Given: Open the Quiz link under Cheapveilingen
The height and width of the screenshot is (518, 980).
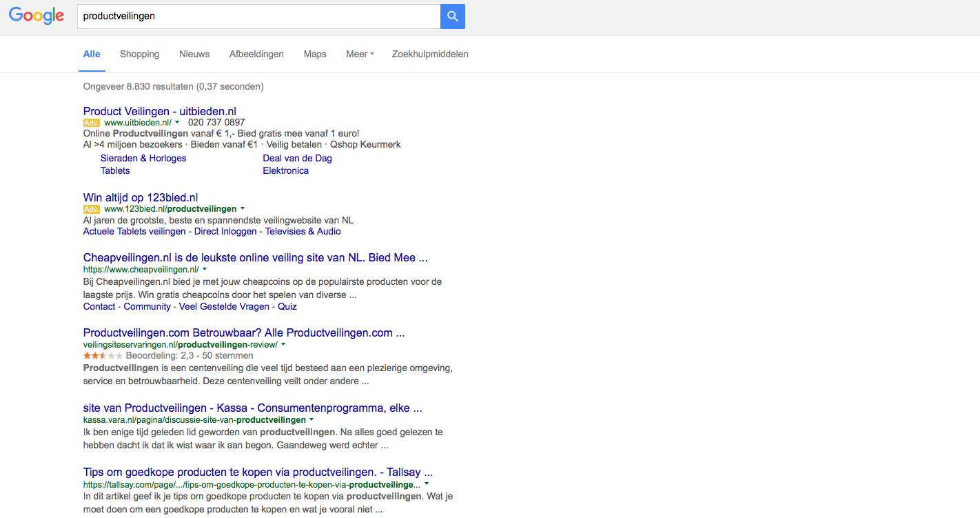Looking at the screenshot, I should (287, 306).
